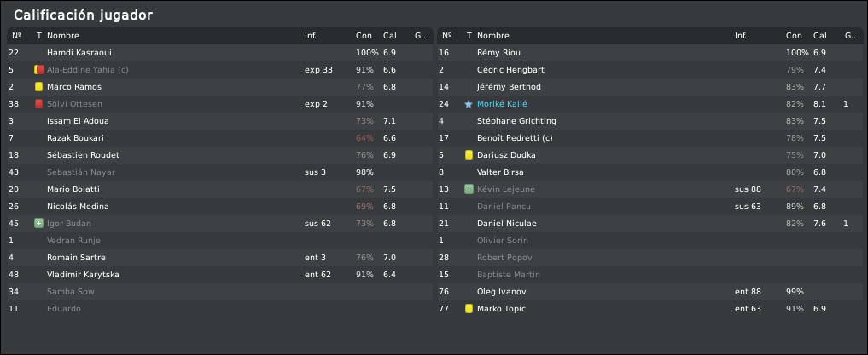Select the Mario Bolatti player name
868x355 pixels.
[x=73, y=189]
